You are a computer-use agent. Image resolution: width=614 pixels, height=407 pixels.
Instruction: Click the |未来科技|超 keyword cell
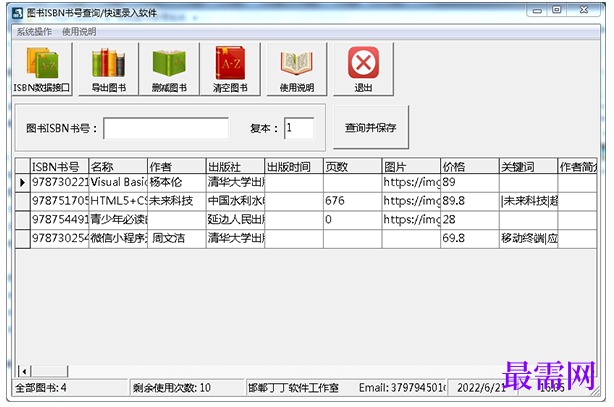click(528, 201)
